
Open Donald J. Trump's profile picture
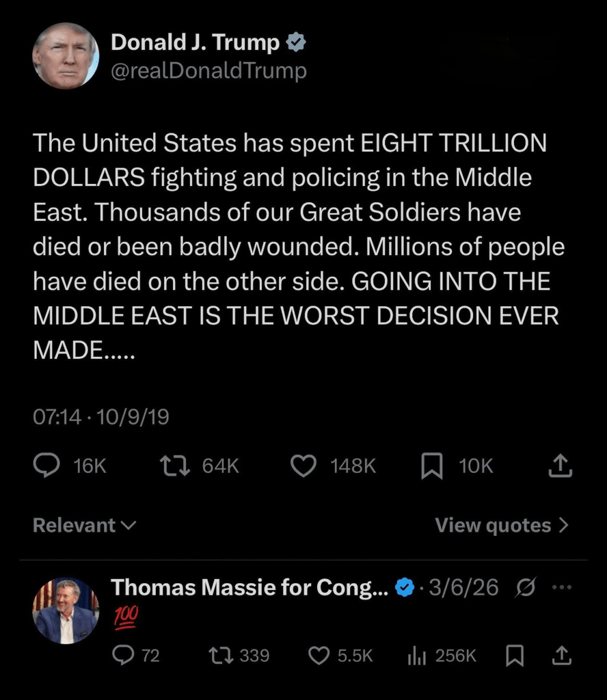click(x=66, y=55)
